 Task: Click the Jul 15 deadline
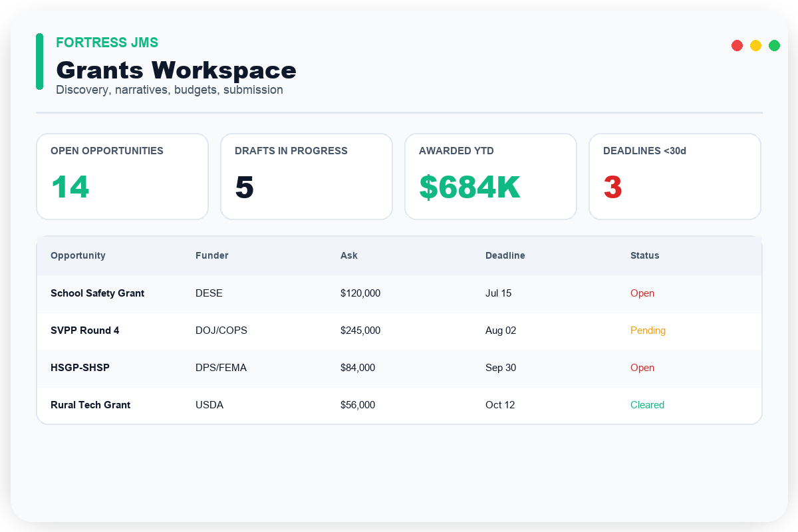[499, 293]
